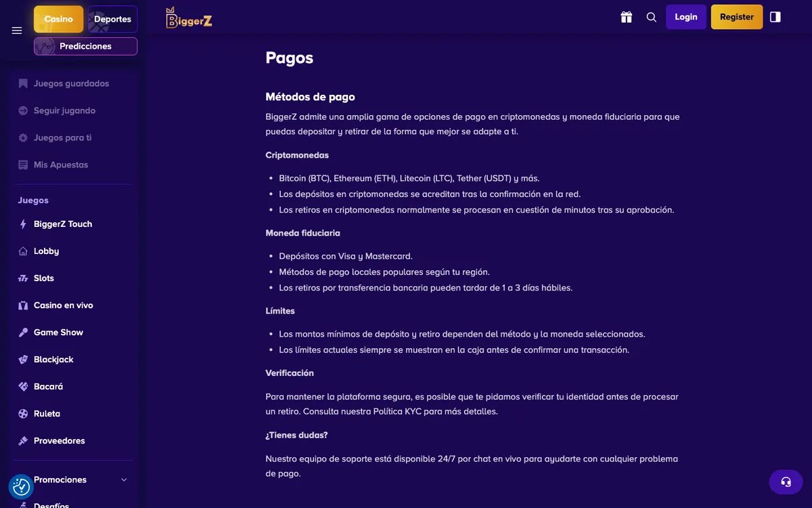The width and height of the screenshot is (812, 508).
Task: Click the Criptomonedas subheading
Action: 297,155
